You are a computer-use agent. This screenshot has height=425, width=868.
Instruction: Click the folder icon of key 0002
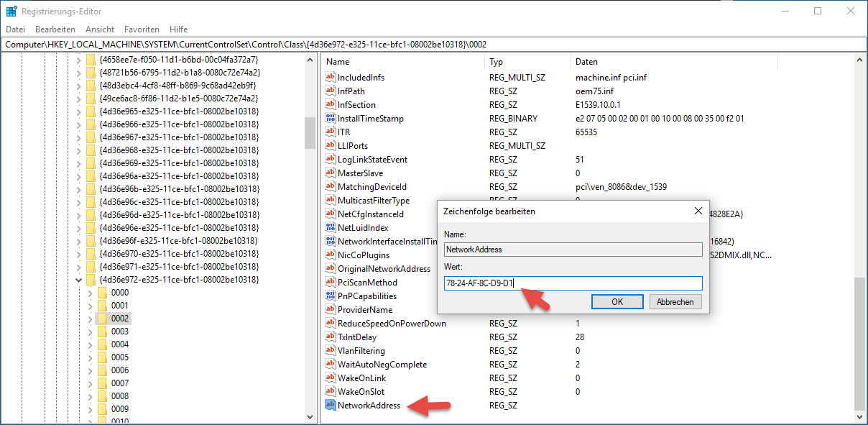(x=102, y=319)
